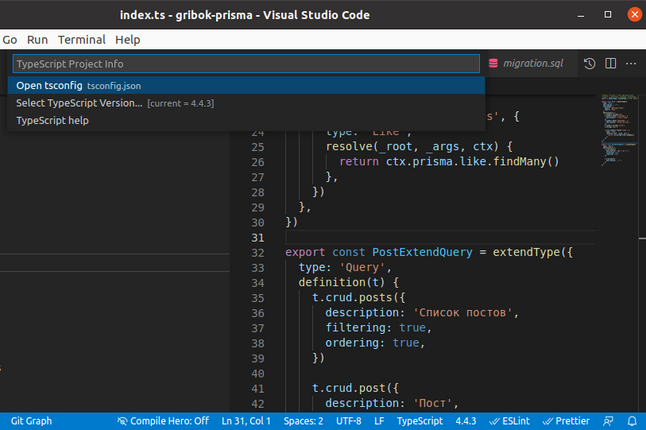Click 'PostExtendQuery' identifier in code
This screenshot has width=646, height=430.
tap(422, 252)
